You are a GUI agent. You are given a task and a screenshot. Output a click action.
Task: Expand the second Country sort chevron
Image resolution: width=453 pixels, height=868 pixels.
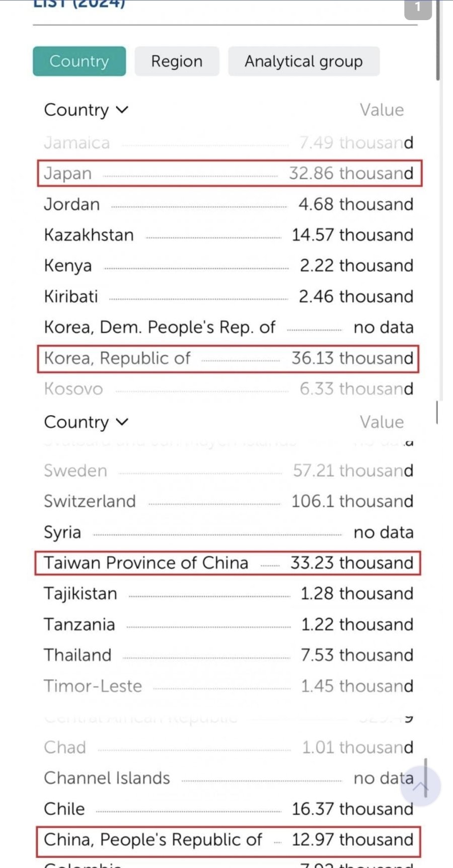[122, 422]
